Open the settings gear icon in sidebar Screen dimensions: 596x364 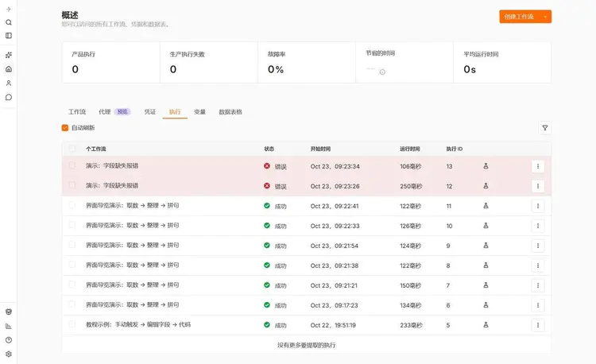point(9,354)
